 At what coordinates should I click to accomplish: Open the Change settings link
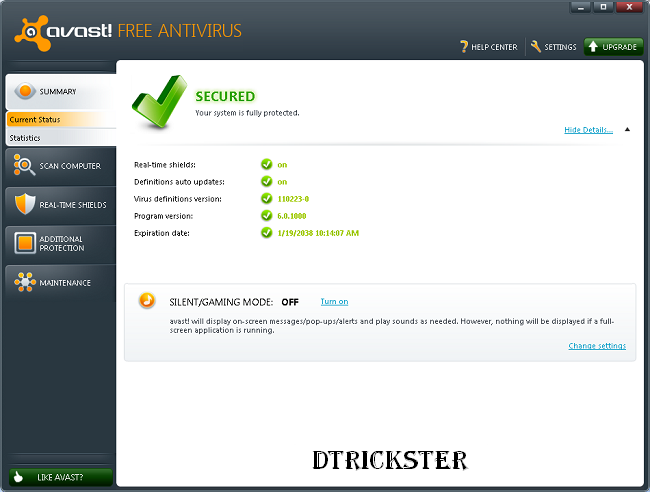coord(597,346)
